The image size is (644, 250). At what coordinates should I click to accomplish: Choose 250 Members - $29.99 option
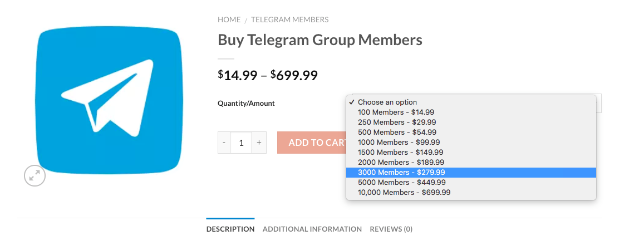click(x=397, y=122)
